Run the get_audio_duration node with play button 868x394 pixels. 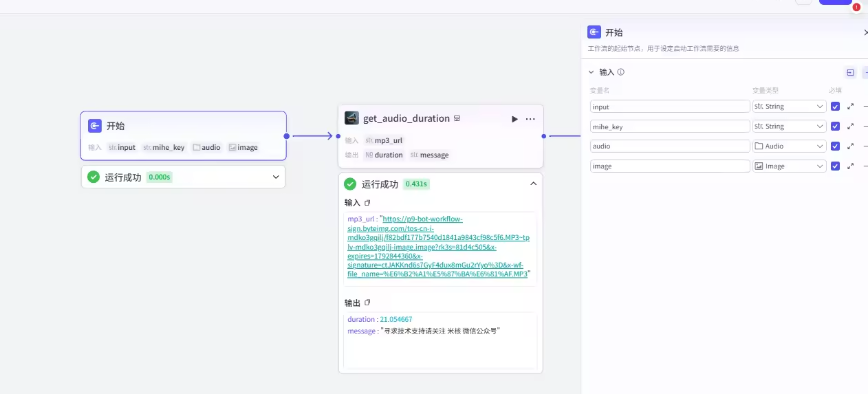point(514,119)
